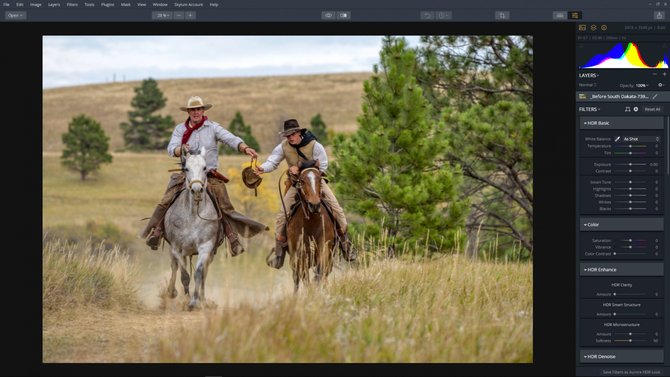The width and height of the screenshot is (670, 377).
Task: Toggle the before/after compare view
Action: 344,15
